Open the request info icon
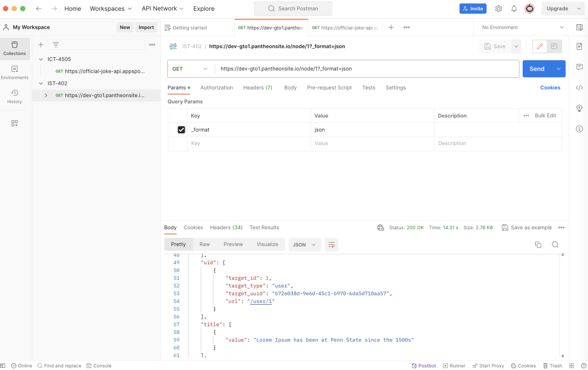 [579, 129]
